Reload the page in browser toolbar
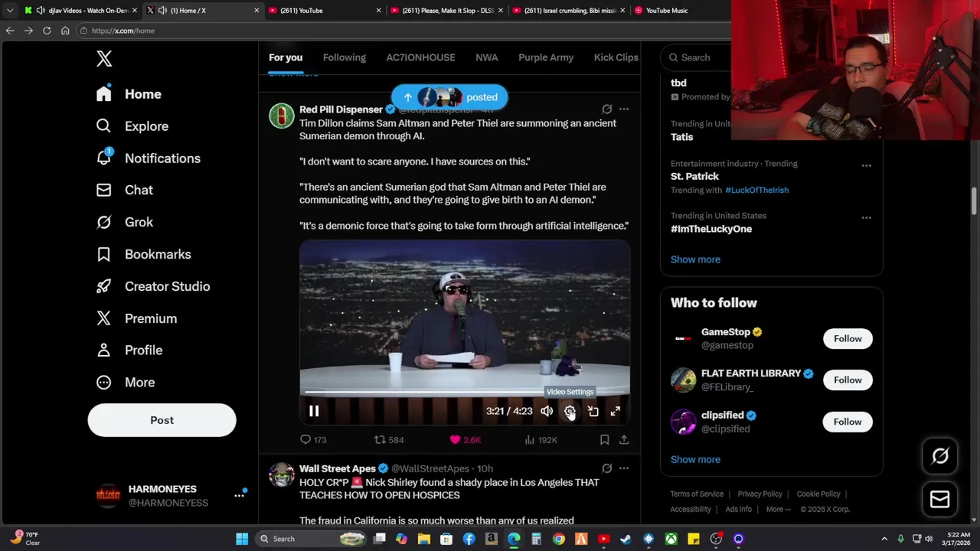The width and height of the screenshot is (980, 551). pos(47,31)
